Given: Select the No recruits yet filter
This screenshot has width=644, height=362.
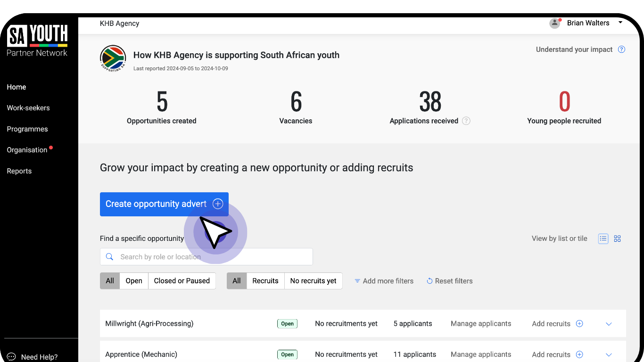Looking at the screenshot, I should [x=314, y=281].
